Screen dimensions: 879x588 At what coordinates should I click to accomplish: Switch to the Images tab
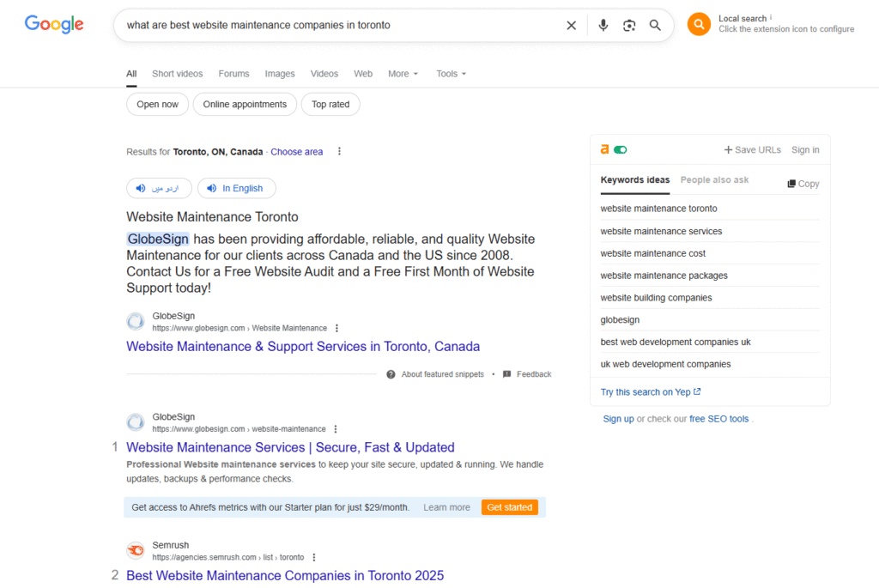pyautogui.click(x=280, y=74)
